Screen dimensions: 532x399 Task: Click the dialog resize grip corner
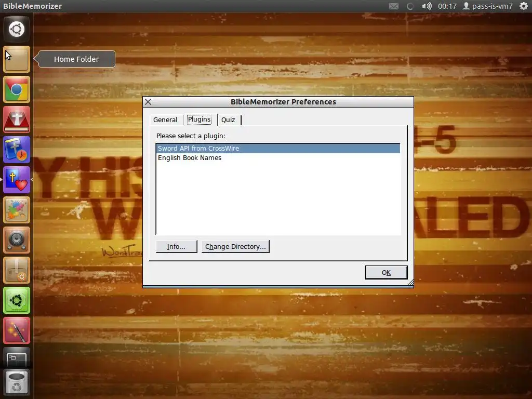click(x=410, y=282)
